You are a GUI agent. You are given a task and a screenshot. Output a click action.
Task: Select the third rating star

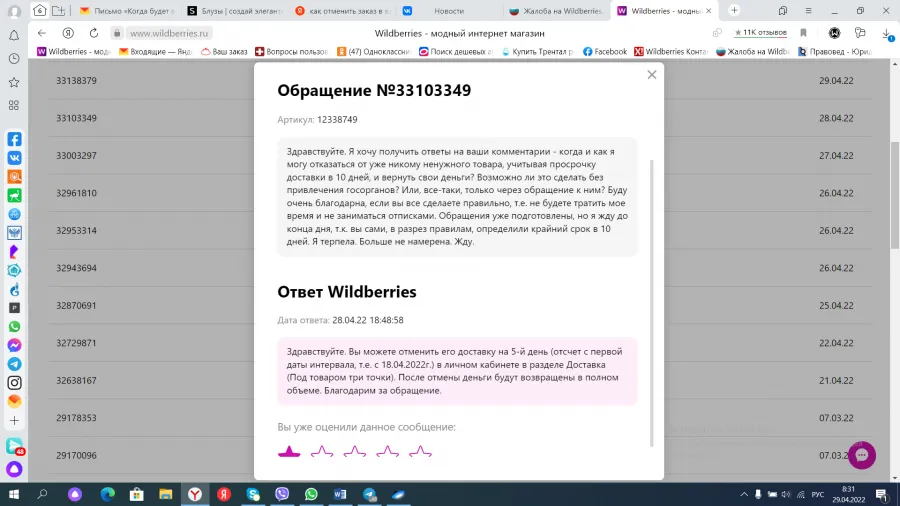point(355,452)
